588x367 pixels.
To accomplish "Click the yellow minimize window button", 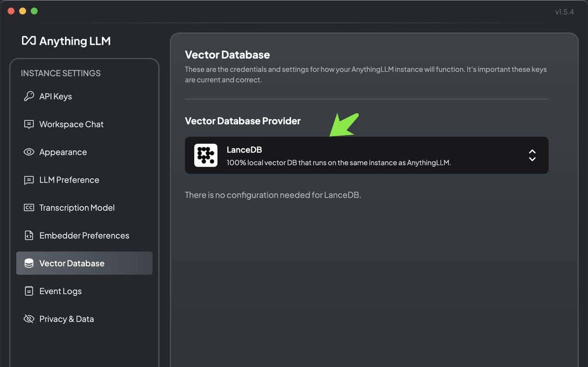I will tap(23, 11).
